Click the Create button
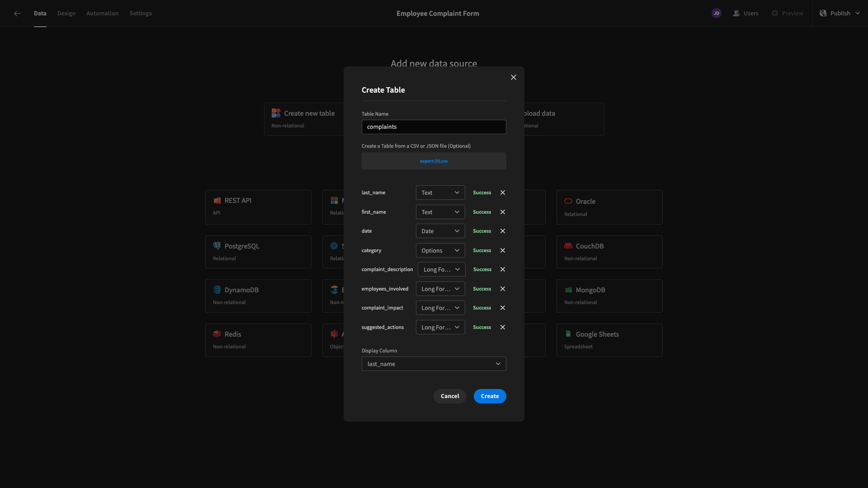 point(490,396)
